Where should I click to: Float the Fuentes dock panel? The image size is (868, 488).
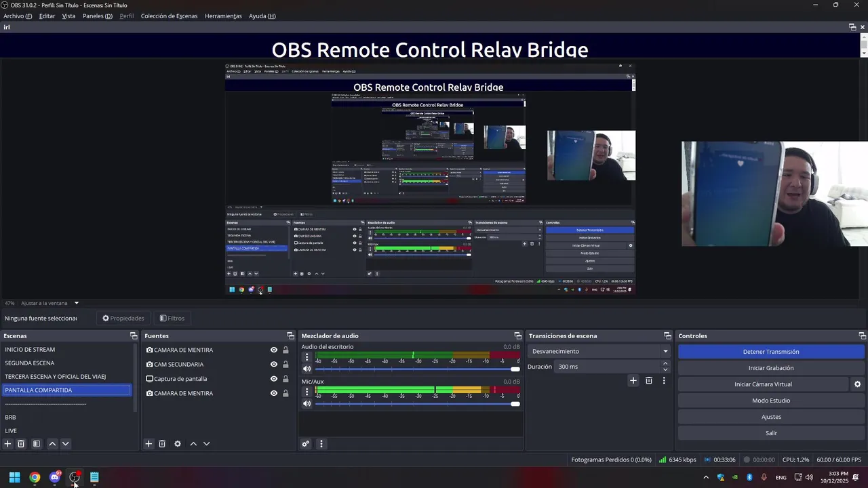click(290, 336)
